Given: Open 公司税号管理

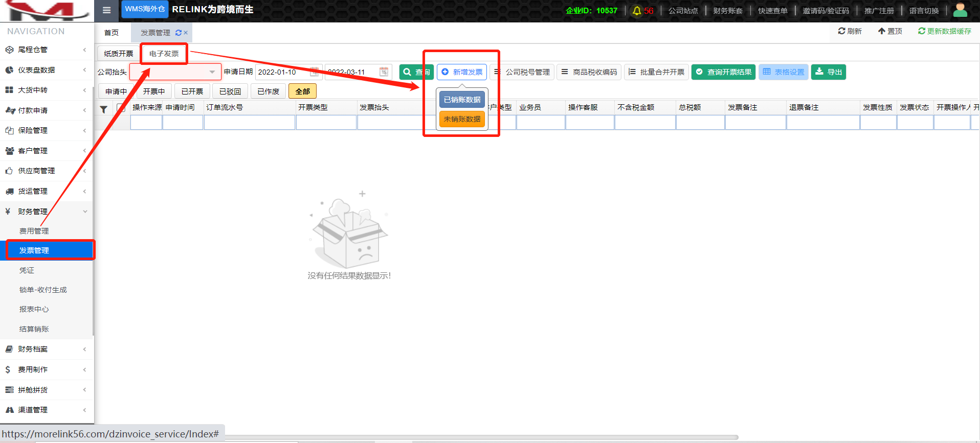Looking at the screenshot, I should (x=522, y=72).
